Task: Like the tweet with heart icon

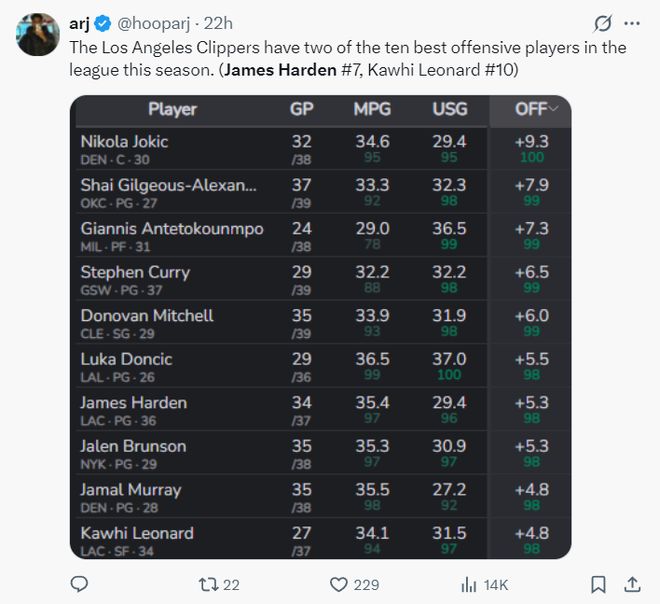Action: 339,584
